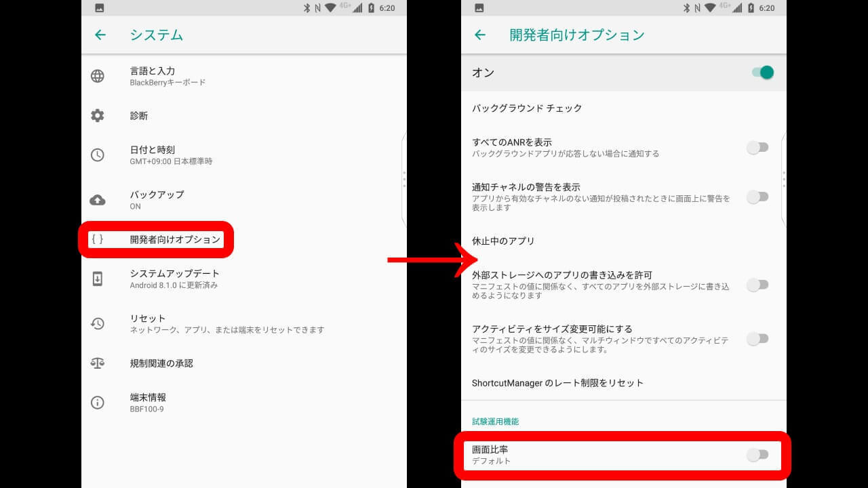The width and height of the screenshot is (868, 488).
Task: Open 休止中のアプリ list
Action: [503, 241]
